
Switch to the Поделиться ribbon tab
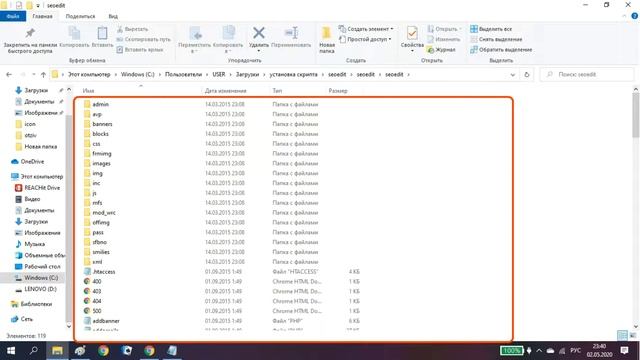tap(80, 16)
